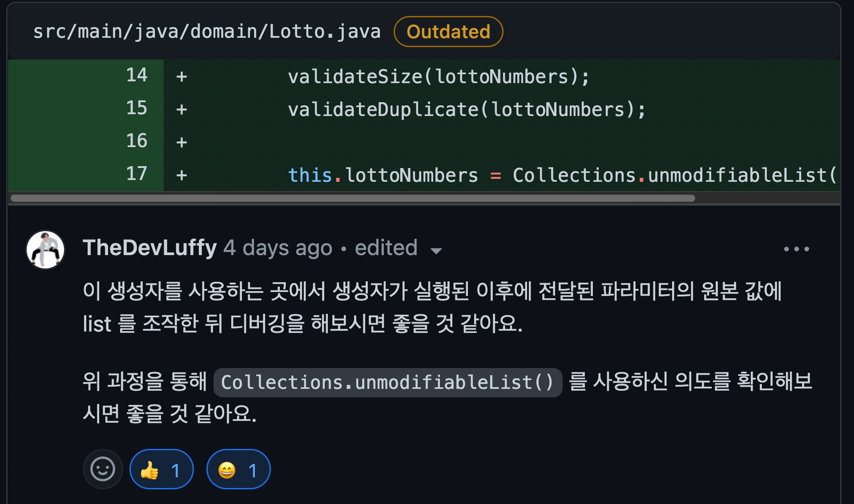Open the add reaction smiley picker
The image size is (854, 504).
103,469
